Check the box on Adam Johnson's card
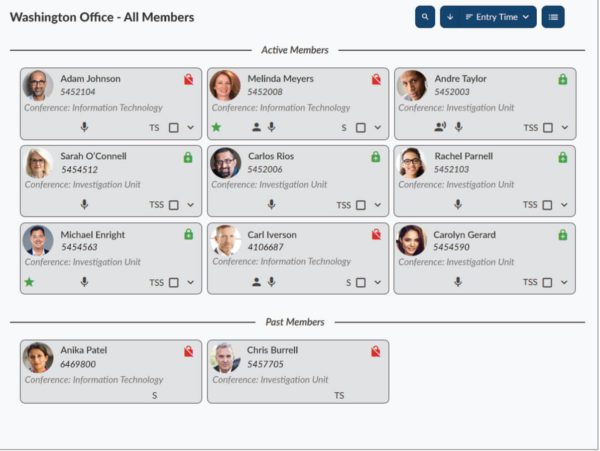 [x=174, y=127]
